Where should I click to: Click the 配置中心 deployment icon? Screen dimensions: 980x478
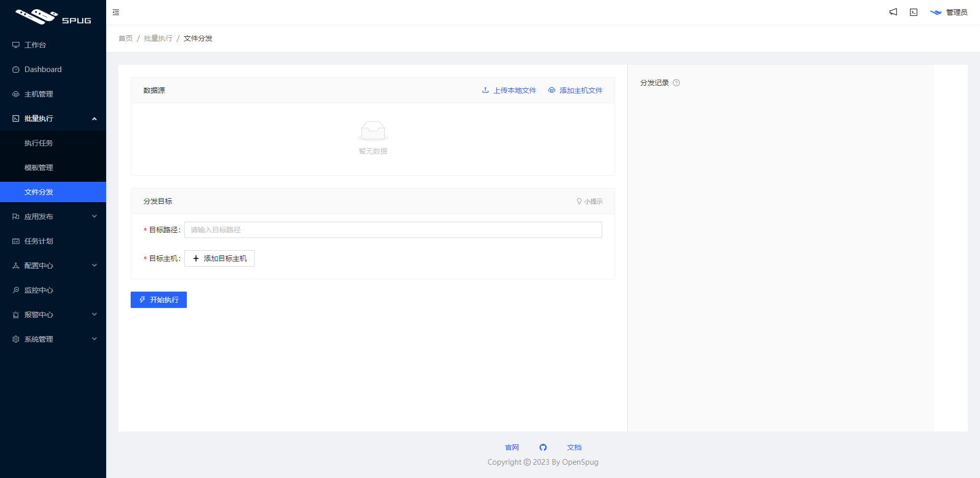click(x=16, y=266)
